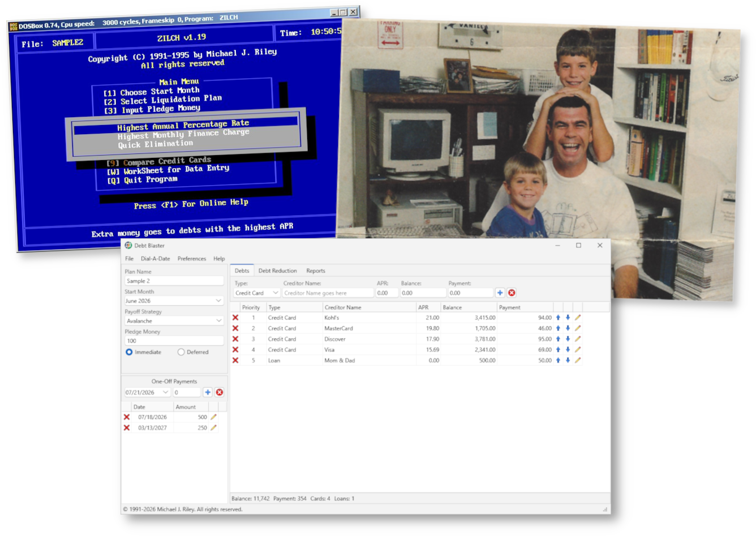Delete the Visa debt row
756x536 pixels.
click(235, 350)
